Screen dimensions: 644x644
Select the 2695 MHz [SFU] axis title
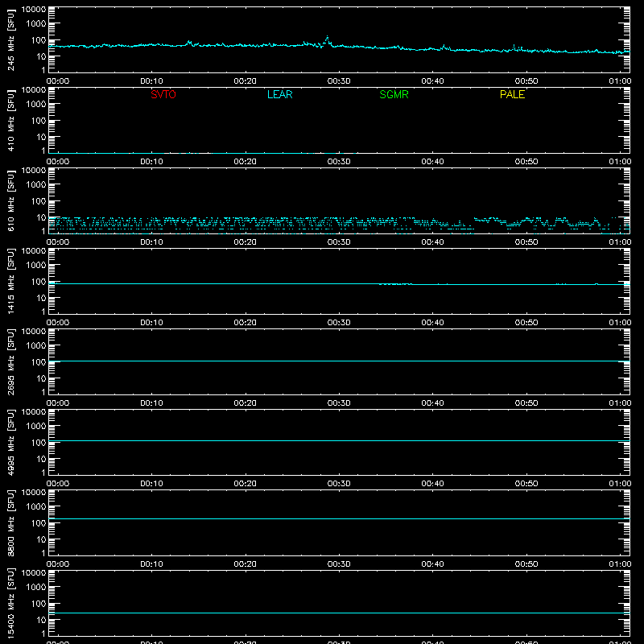click(10, 361)
